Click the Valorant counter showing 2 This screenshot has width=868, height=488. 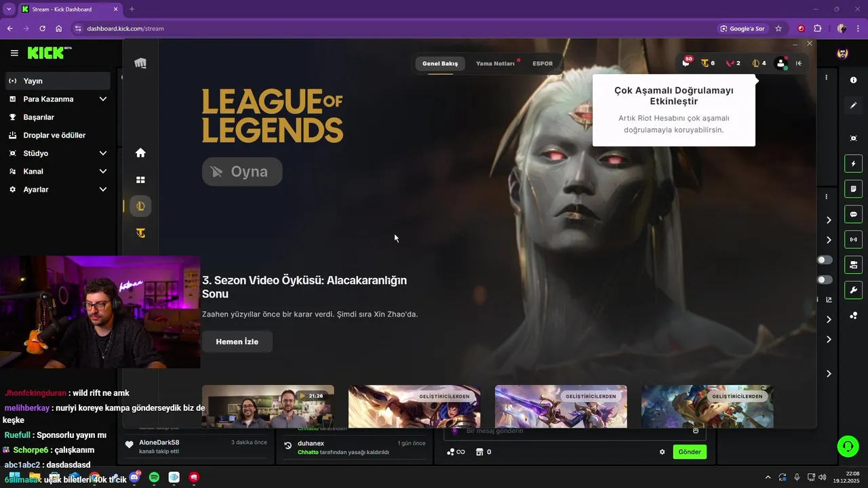point(733,63)
